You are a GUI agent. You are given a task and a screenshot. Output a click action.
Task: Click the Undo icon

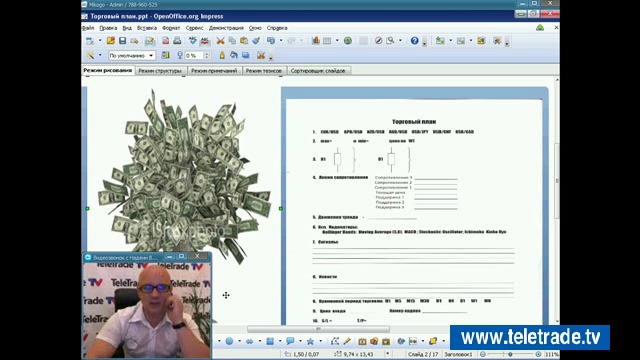click(271, 40)
